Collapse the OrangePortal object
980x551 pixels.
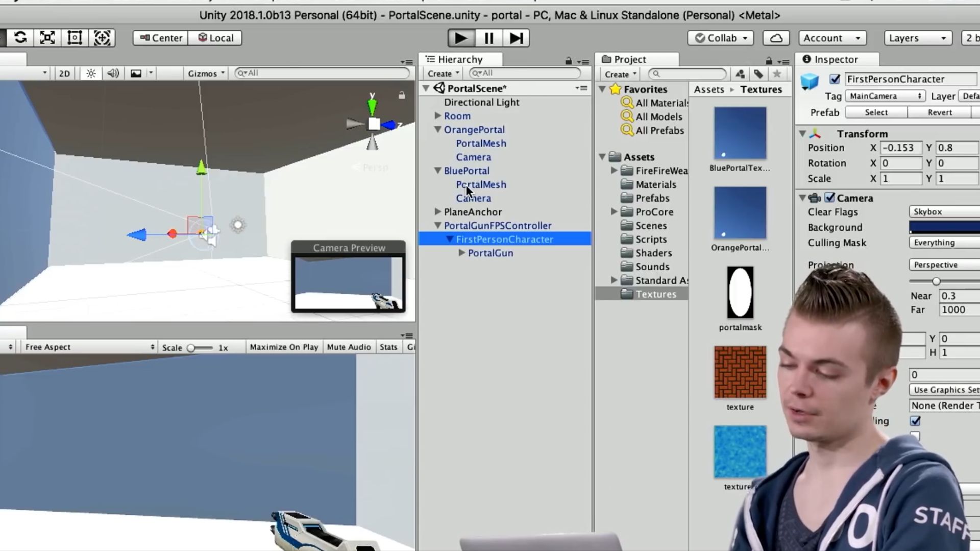tap(437, 130)
